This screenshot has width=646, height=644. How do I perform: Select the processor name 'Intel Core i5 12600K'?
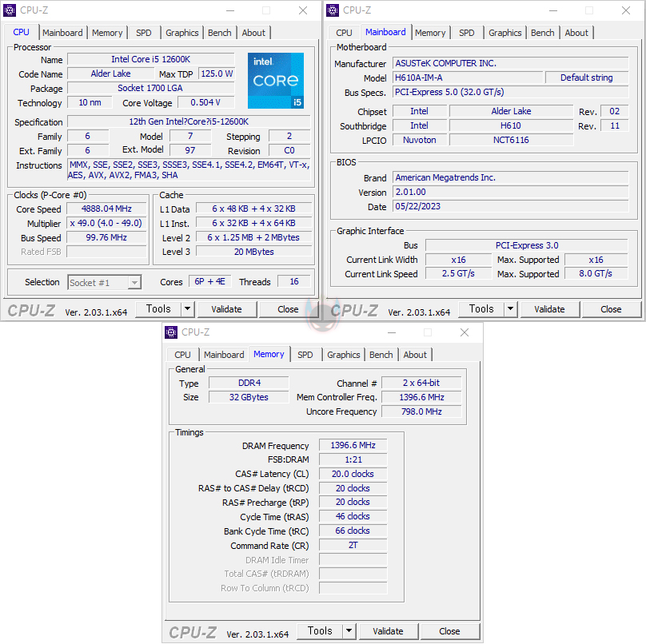point(151,59)
